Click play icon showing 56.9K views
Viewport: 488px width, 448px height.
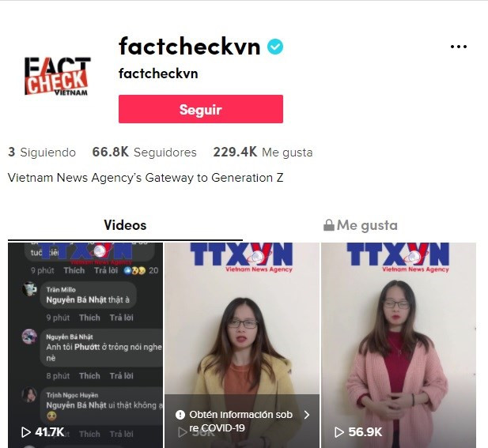(x=339, y=432)
